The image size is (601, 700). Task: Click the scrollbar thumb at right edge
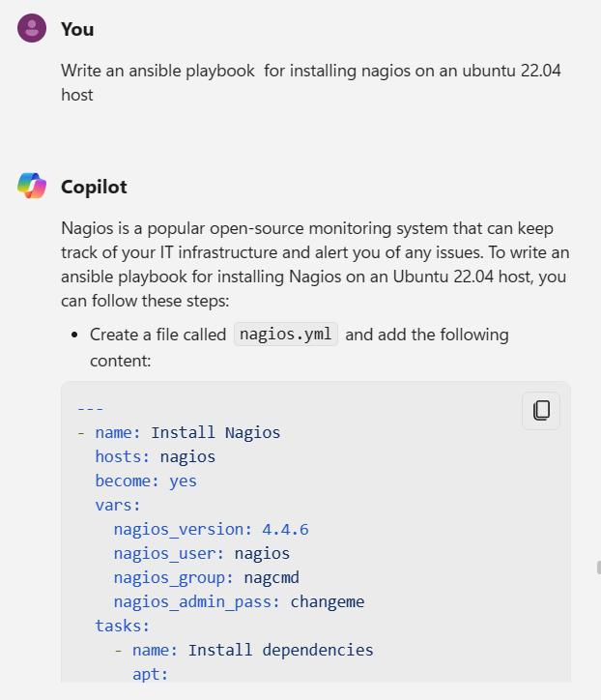point(598,568)
